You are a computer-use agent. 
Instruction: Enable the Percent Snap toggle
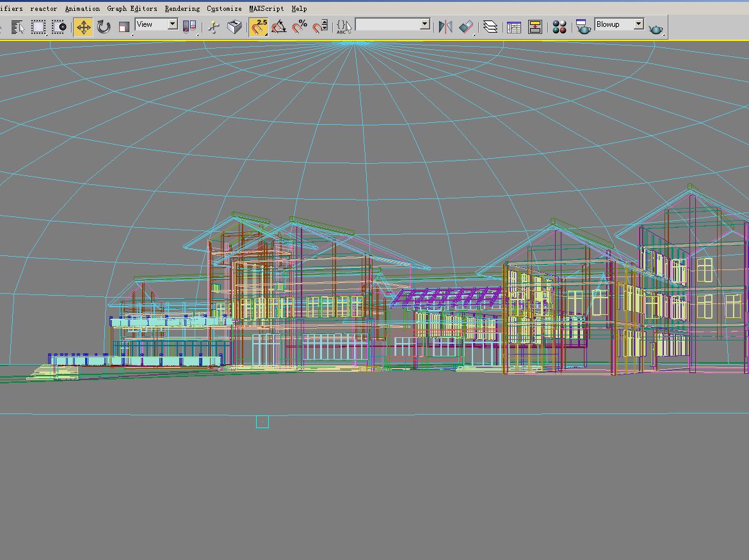300,27
